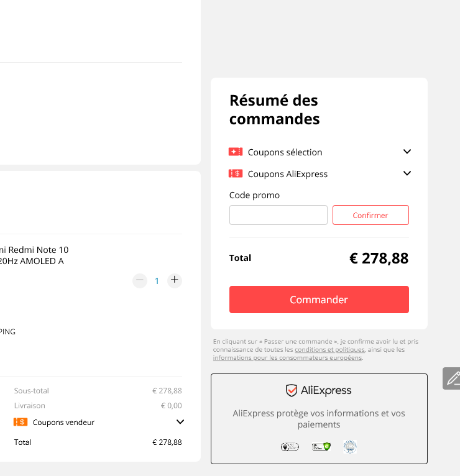Click the AliExpress shield logo
Screen dimensions: 460x476
click(292, 391)
